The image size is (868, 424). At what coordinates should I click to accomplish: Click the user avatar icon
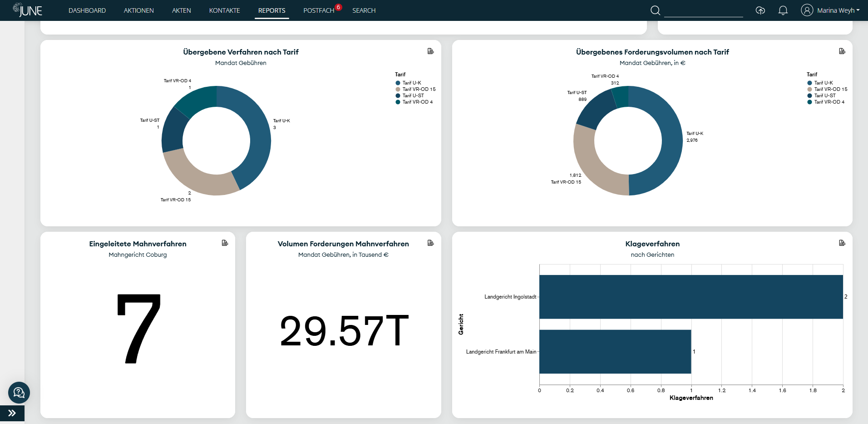[x=807, y=10]
